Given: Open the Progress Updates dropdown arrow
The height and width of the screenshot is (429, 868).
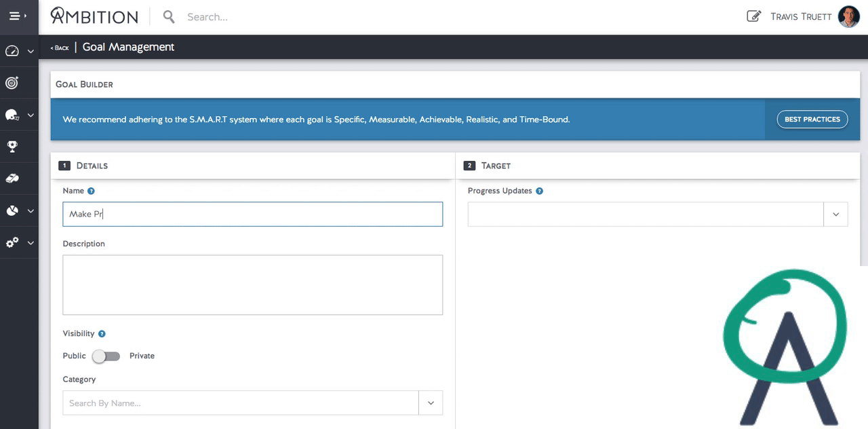Looking at the screenshot, I should click(835, 214).
